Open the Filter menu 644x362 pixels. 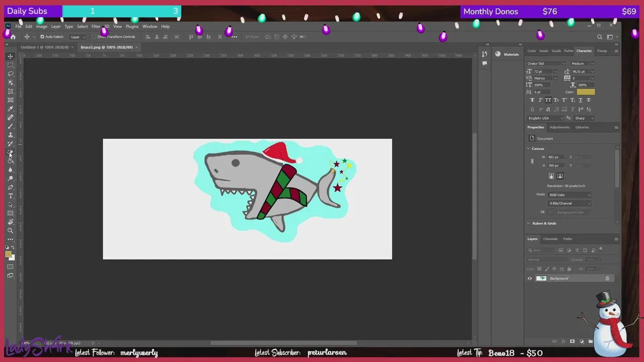(96, 26)
